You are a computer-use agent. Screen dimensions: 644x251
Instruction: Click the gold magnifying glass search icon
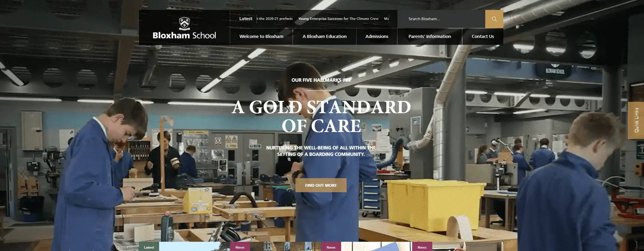pyautogui.click(x=494, y=19)
